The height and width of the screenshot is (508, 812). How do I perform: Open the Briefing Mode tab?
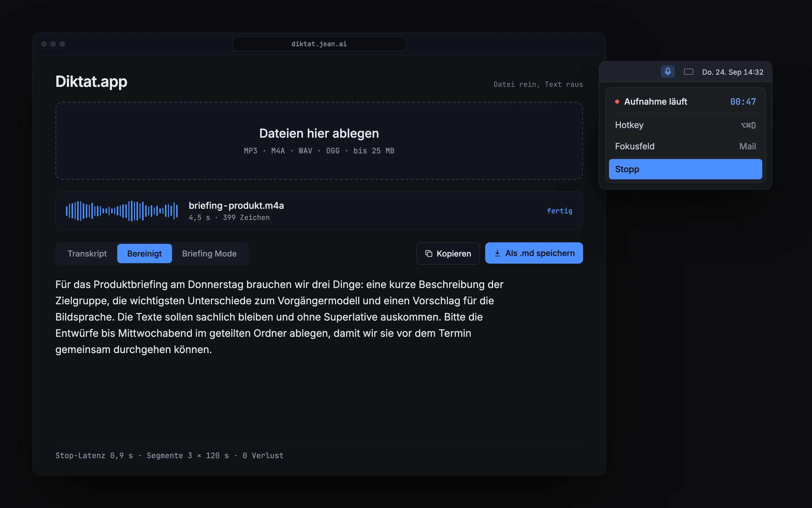[x=209, y=253]
